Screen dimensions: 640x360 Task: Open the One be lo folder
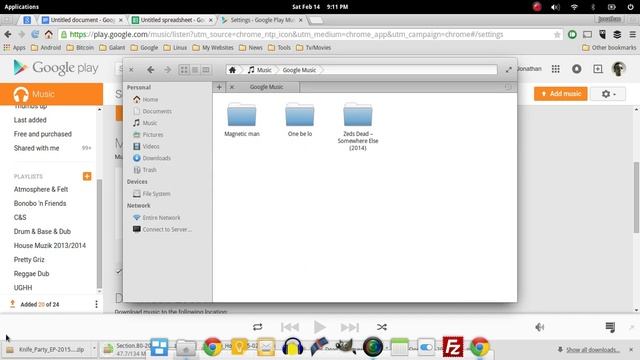pyautogui.click(x=300, y=119)
